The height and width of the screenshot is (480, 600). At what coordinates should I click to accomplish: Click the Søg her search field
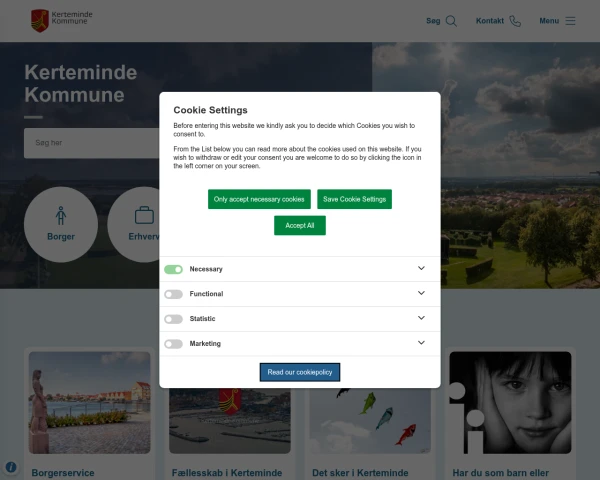pyautogui.click(x=90, y=143)
